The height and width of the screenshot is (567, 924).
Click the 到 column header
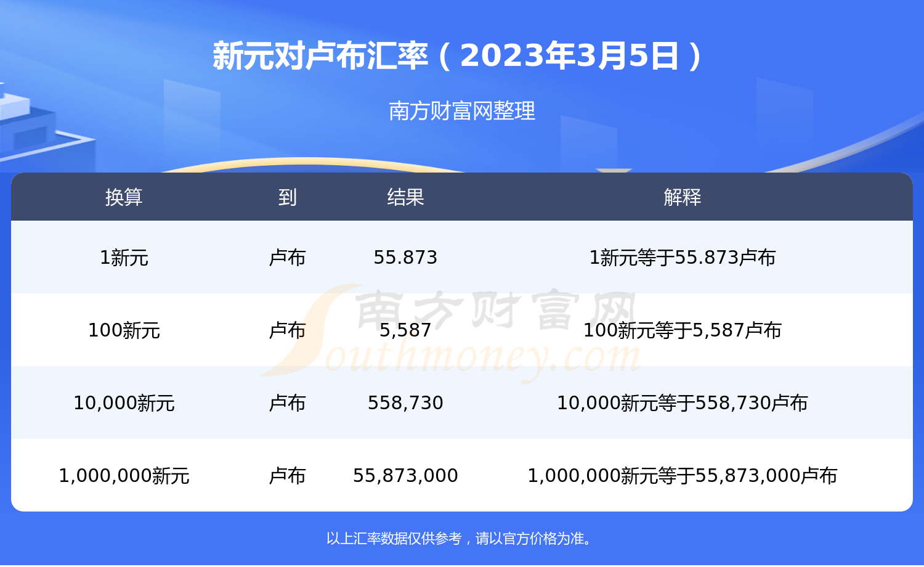(287, 197)
